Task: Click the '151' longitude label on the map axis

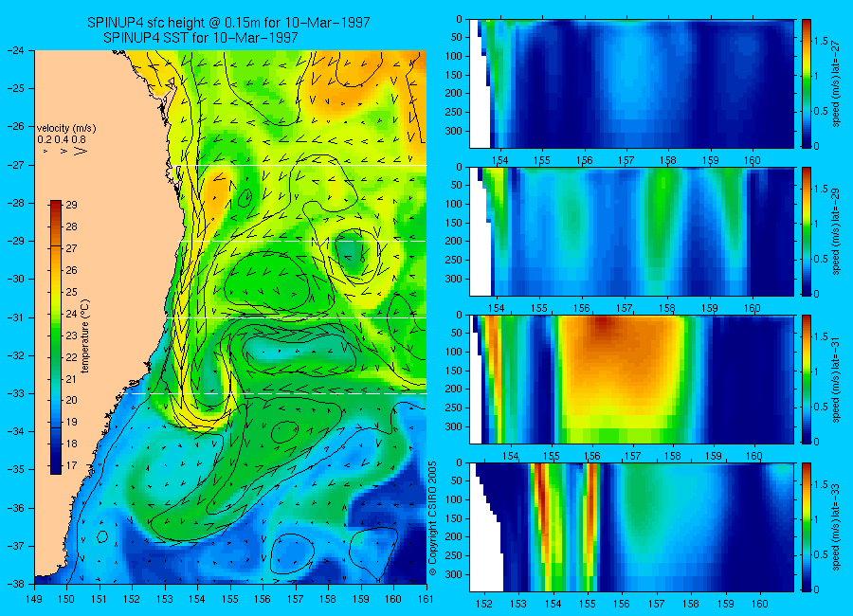Action: (x=100, y=599)
